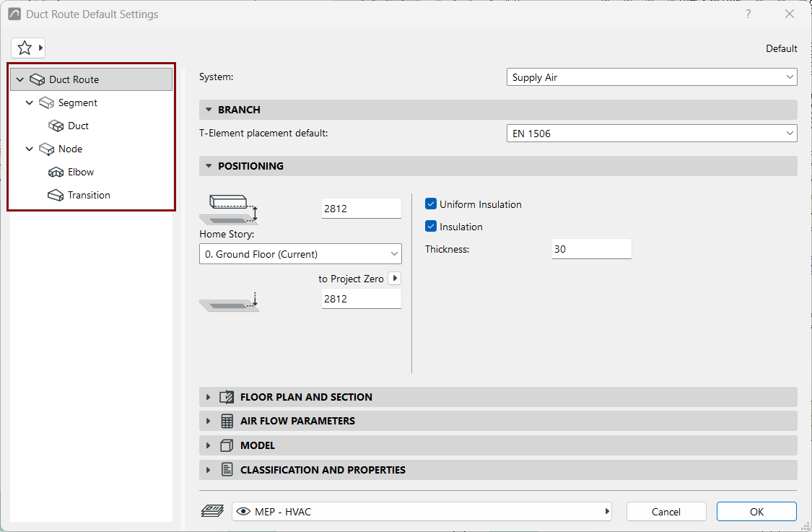Viewport: 812px width, 532px height.
Task: Click the Archicad logo in title bar
Action: [14, 14]
